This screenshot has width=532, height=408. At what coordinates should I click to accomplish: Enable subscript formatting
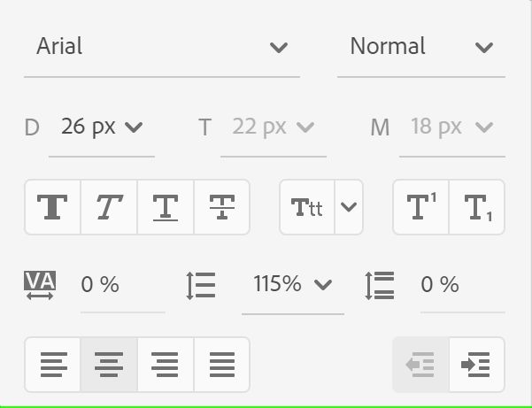pyautogui.click(x=477, y=207)
